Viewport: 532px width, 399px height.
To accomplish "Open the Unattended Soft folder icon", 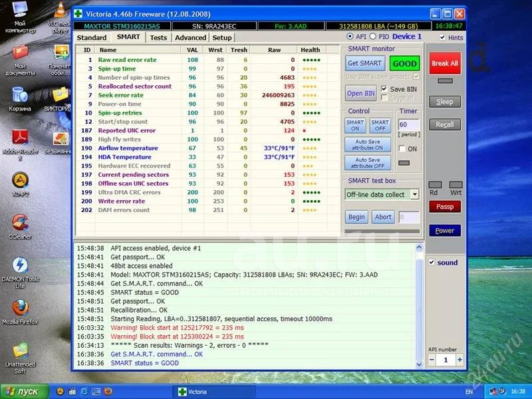I will coord(20,358).
